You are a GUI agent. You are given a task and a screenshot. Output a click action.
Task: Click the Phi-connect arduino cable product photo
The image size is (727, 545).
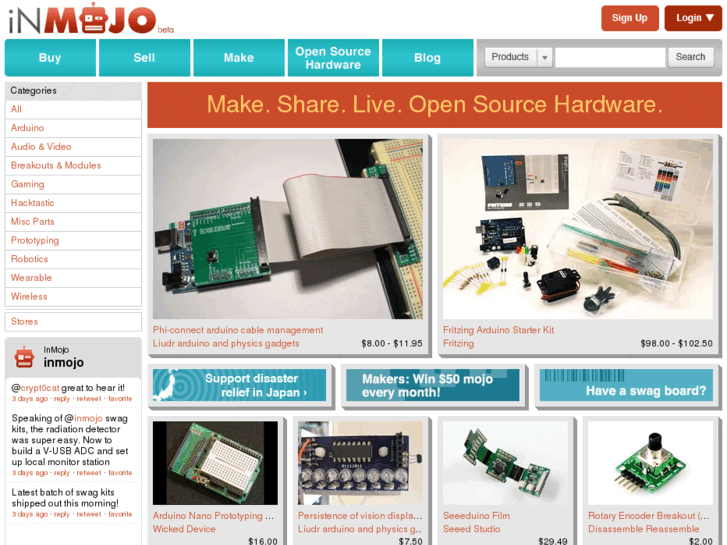287,229
